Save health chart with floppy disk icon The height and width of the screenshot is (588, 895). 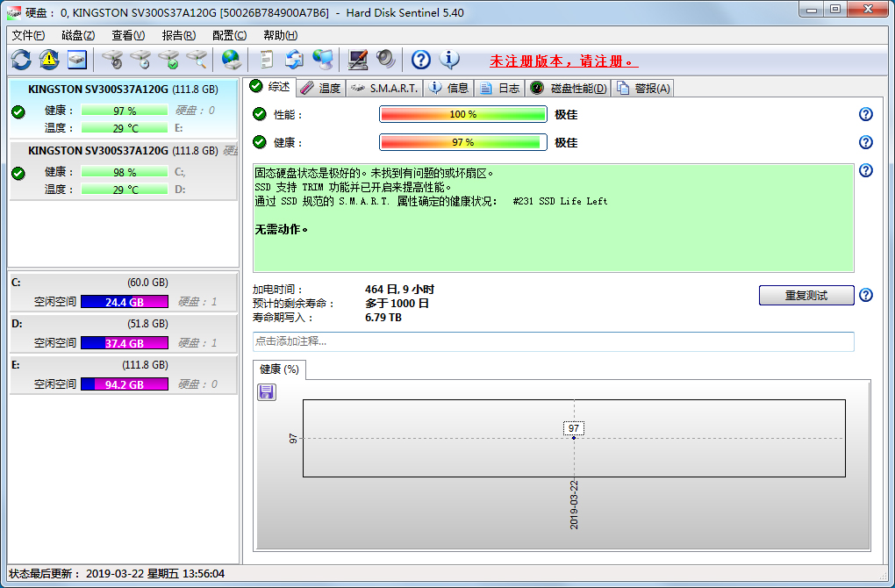[267, 392]
